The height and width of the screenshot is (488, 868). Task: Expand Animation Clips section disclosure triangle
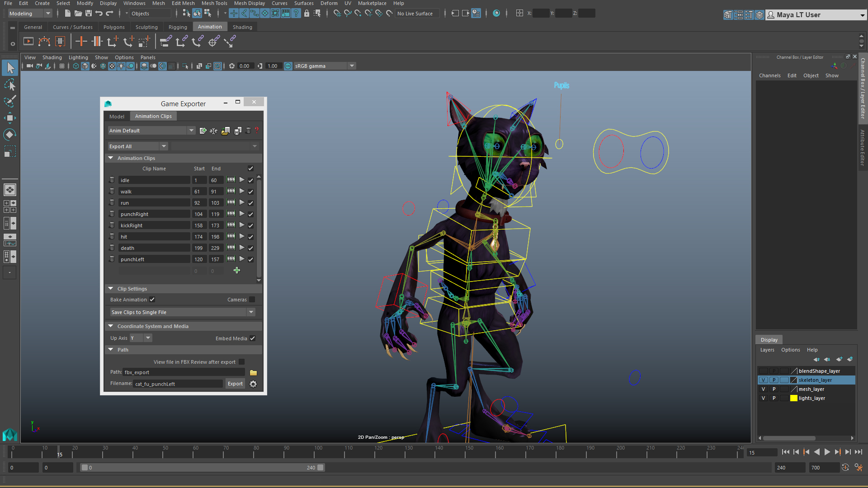click(112, 157)
